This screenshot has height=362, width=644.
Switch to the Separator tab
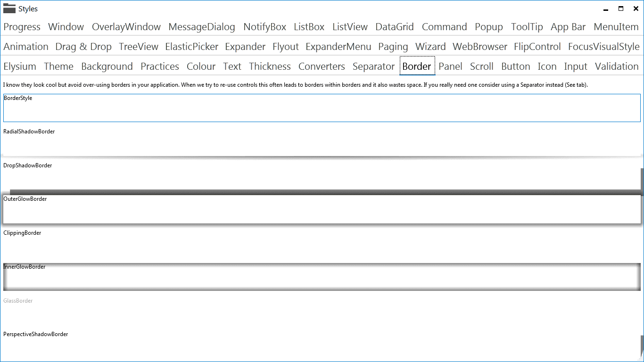click(x=373, y=66)
